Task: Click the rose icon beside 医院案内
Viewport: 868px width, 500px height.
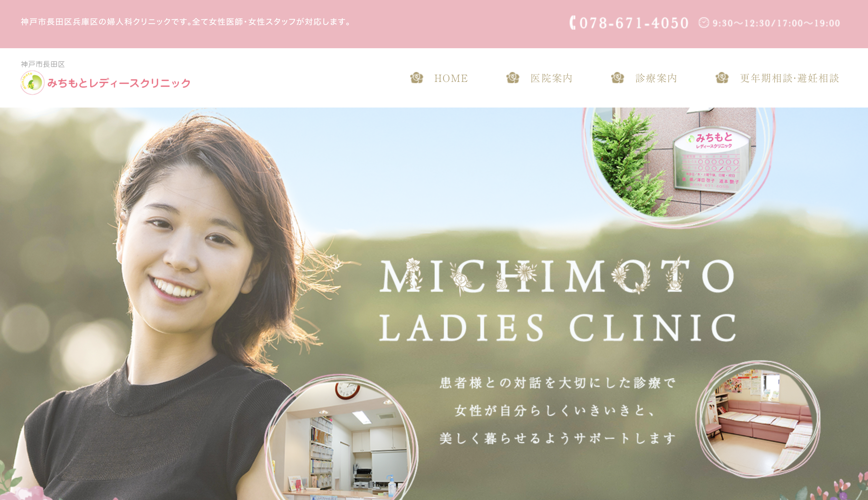Action: 513,78
